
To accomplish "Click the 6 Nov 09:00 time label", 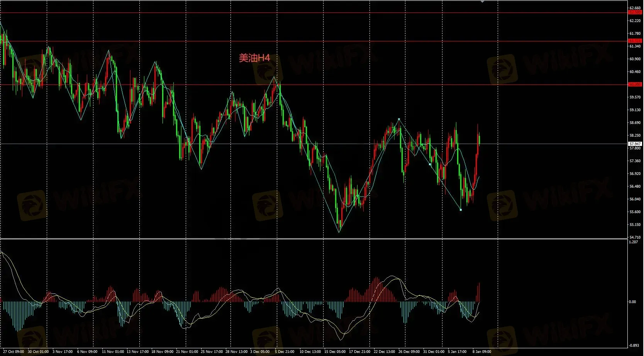I will 87,352.
